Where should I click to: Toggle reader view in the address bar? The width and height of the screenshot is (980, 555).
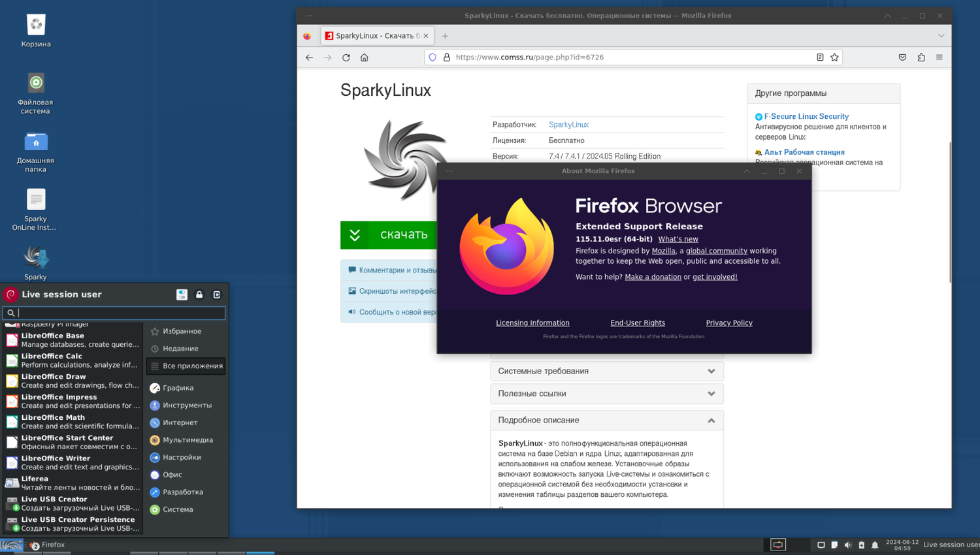tap(820, 57)
